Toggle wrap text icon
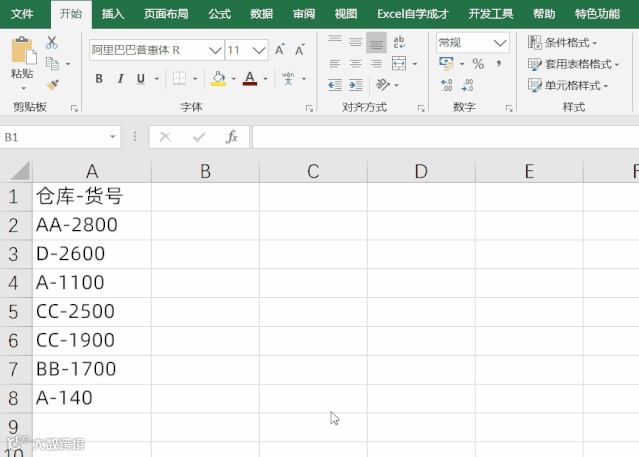The width and height of the screenshot is (639, 457). click(399, 42)
